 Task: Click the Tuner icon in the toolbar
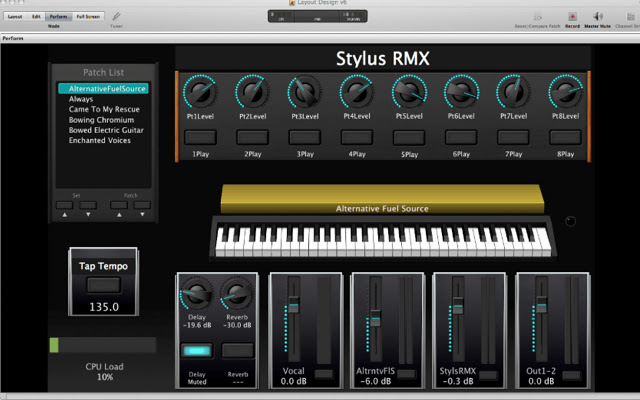tap(116, 16)
